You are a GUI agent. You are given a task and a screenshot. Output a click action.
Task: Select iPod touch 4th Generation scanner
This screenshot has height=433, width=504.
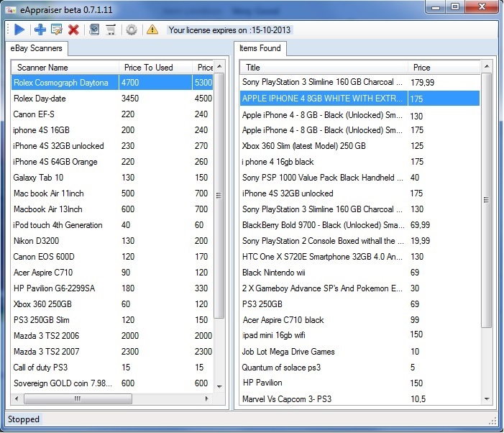click(x=112, y=225)
